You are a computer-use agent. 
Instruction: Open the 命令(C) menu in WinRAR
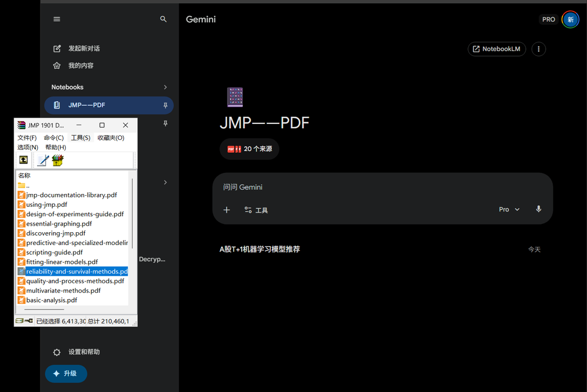(x=54, y=138)
